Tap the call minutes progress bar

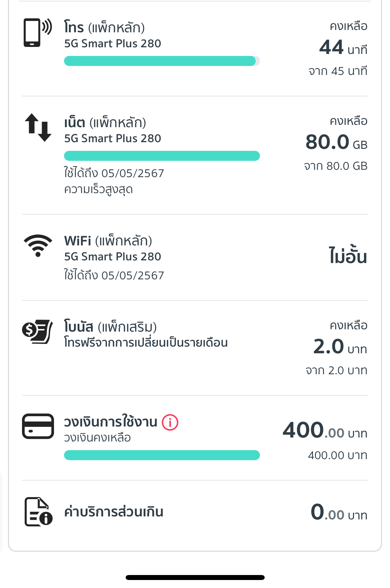click(x=162, y=61)
